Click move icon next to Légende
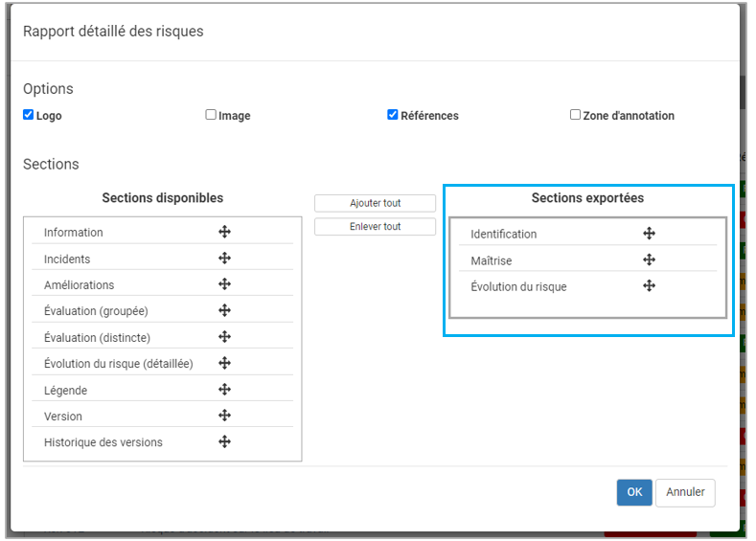 tap(224, 390)
